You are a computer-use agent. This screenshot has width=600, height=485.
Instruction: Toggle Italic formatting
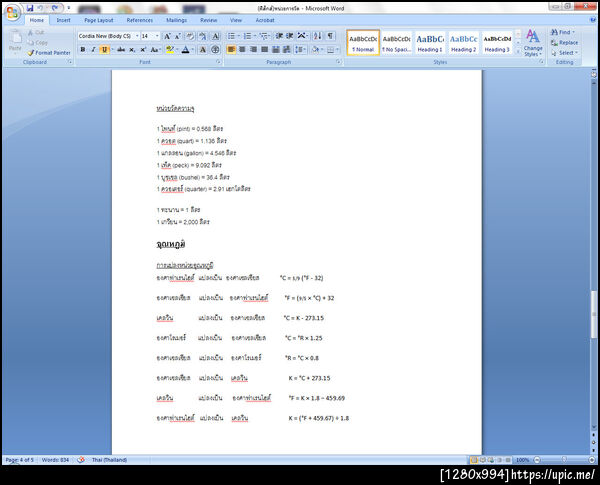[x=93, y=49]
